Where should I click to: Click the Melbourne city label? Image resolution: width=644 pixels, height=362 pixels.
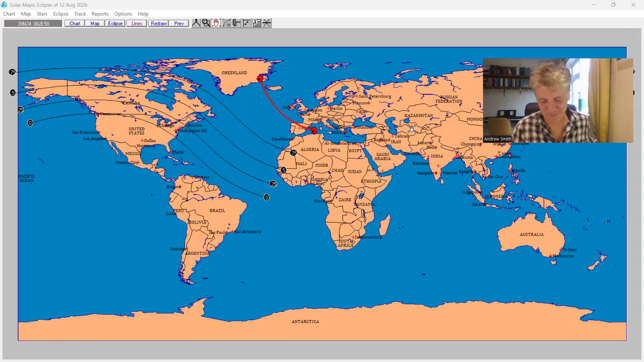pos(563,256)
